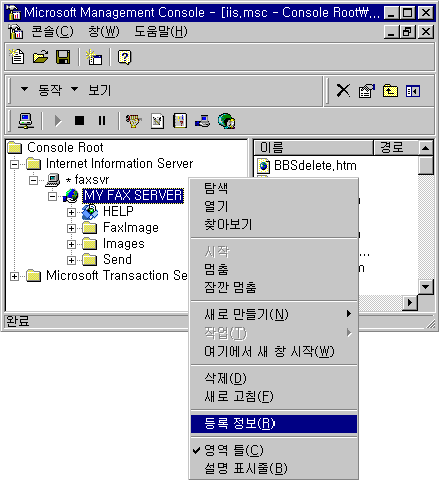
Task: Click the up one level folder icon
Action: tap(390, 91)
